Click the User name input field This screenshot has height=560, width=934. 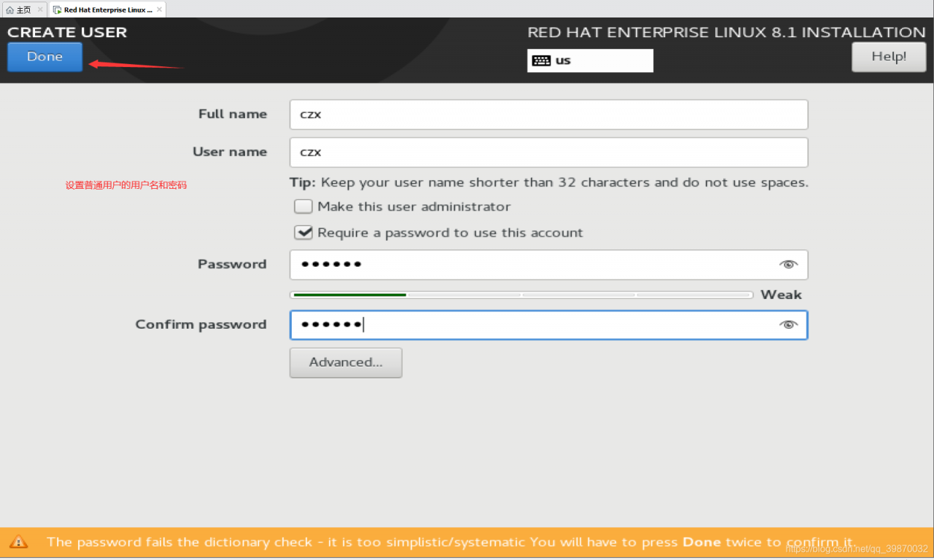[549, 152]
